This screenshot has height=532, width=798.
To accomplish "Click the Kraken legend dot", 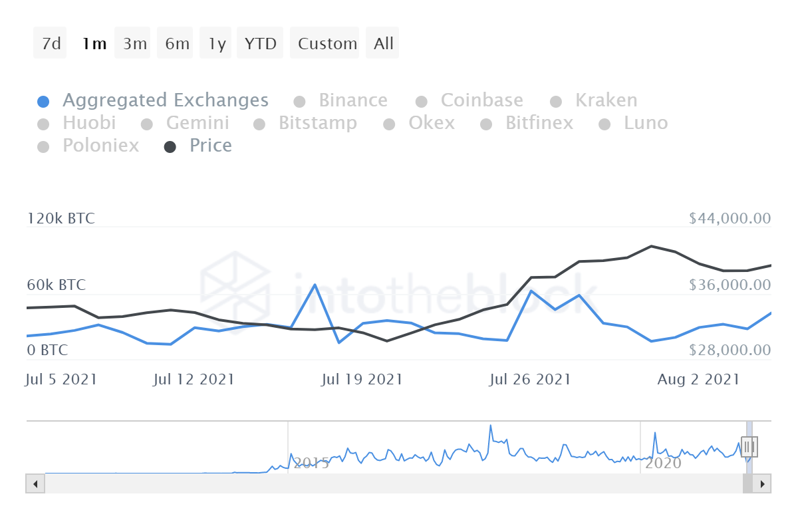I will (556, 102).
